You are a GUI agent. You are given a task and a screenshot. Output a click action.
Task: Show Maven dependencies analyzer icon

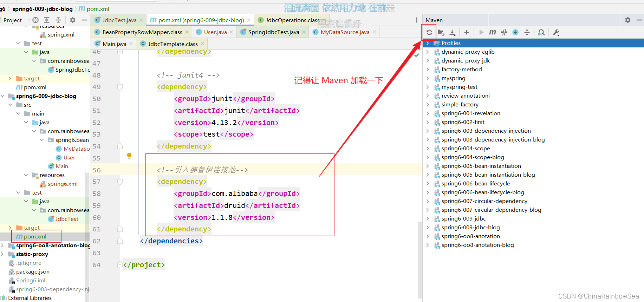(x=541, y=32)
